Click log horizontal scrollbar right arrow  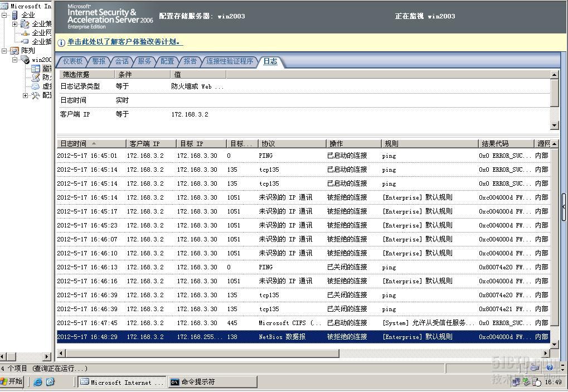pos(546,353)
